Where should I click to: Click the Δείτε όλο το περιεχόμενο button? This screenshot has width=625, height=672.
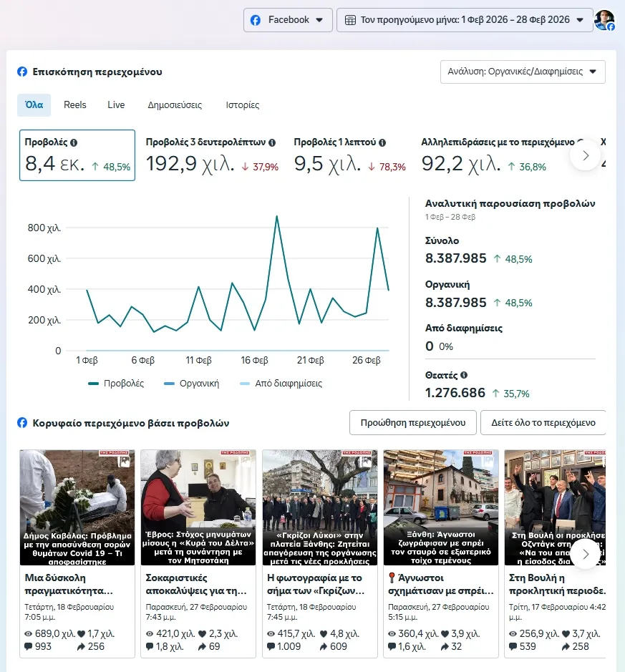click(x=543, y=423)
